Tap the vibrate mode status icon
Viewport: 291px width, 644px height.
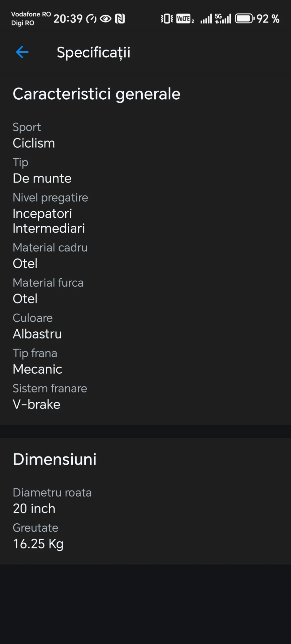pos(167,19)
